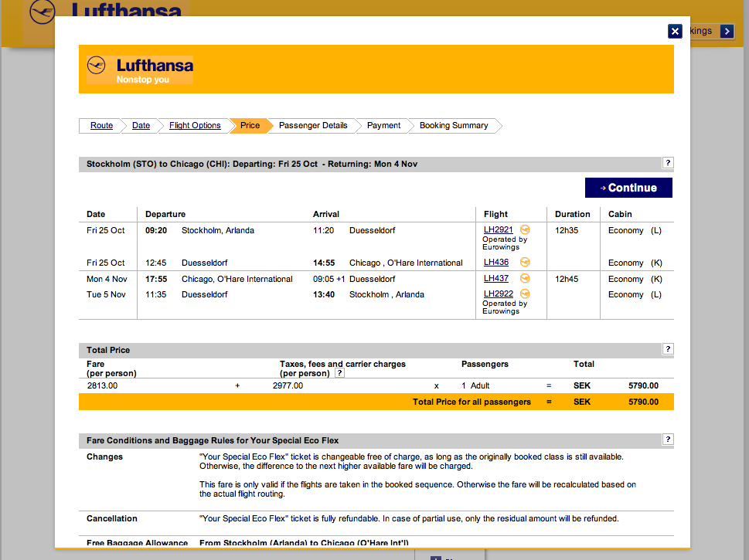Click the crane icon beside flight LH2922

pyautogui.click(x=526, y=294)
